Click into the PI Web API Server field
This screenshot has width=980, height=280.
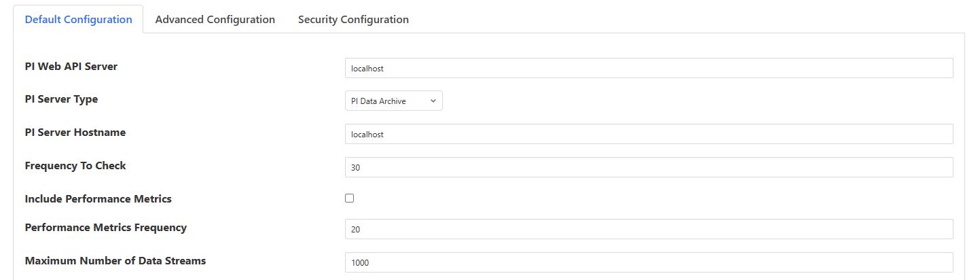point(649,68)
